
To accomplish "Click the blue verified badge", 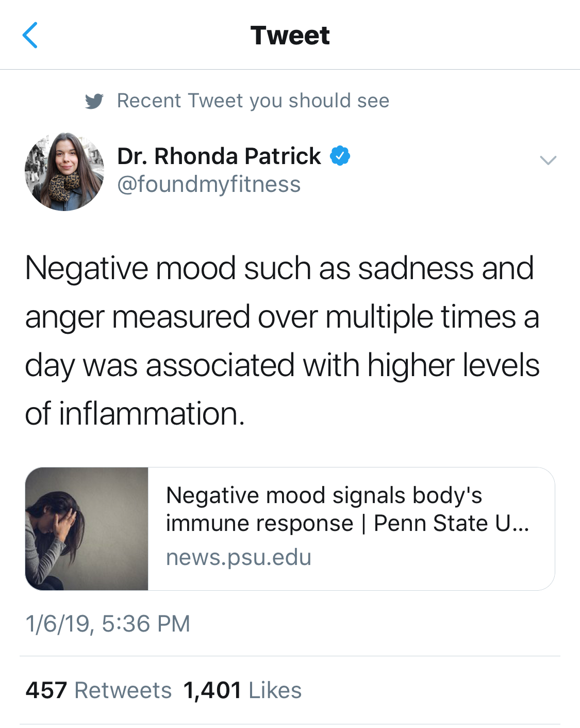I will [340, 156].
